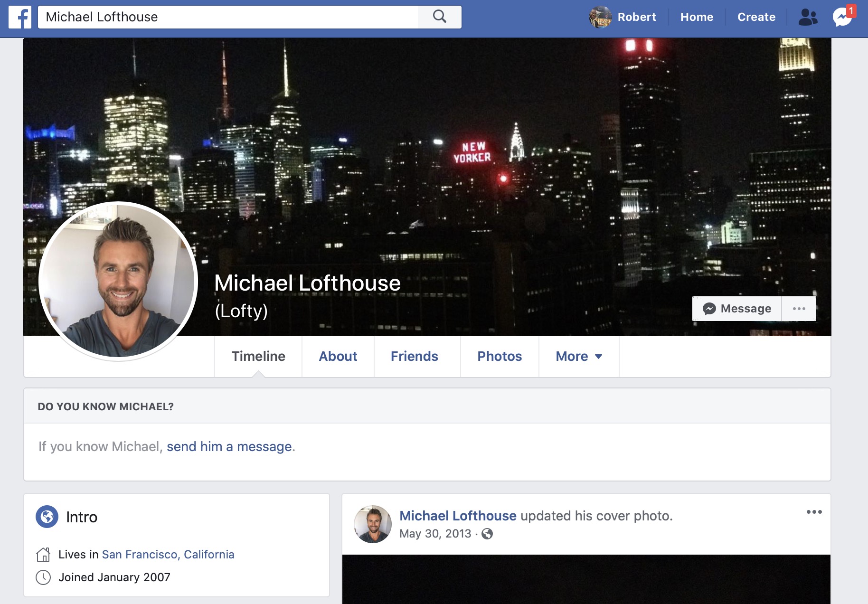Open profile actions ellipsis beside Message
Screen dimensions: 868x604
click(x=799, y=309)
